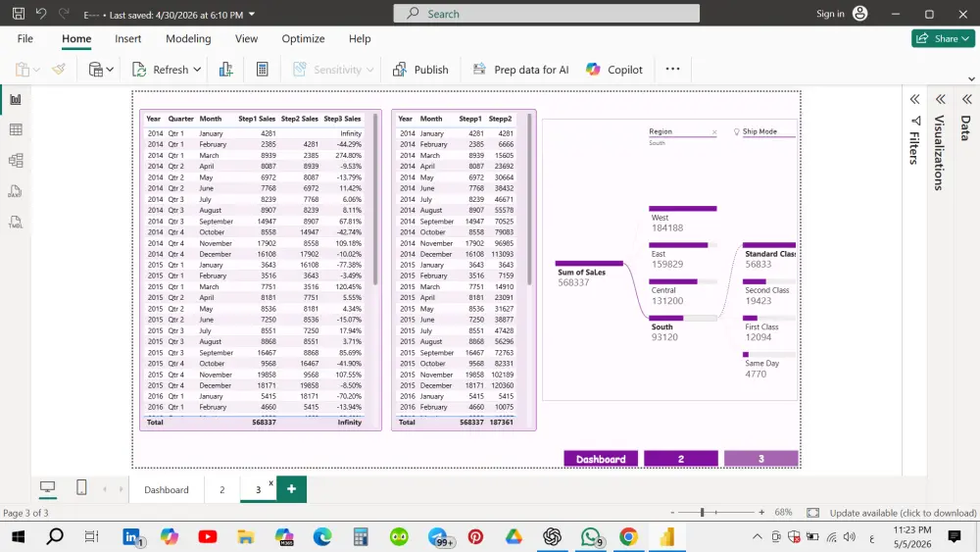The width and height of the screenshot is (980, 552).
Task: Click the light purple 3 navigation button
Action: [760, 459]
